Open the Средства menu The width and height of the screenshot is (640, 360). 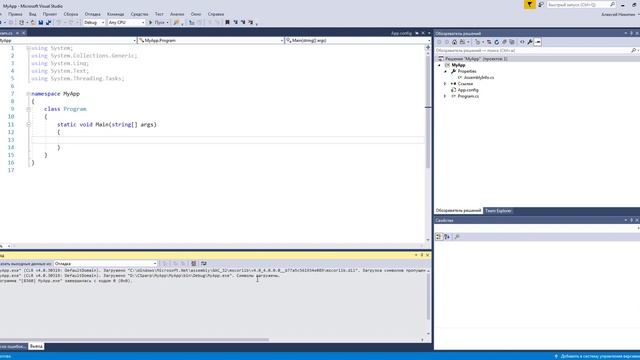pyautogui.click(x=139, y=14)
